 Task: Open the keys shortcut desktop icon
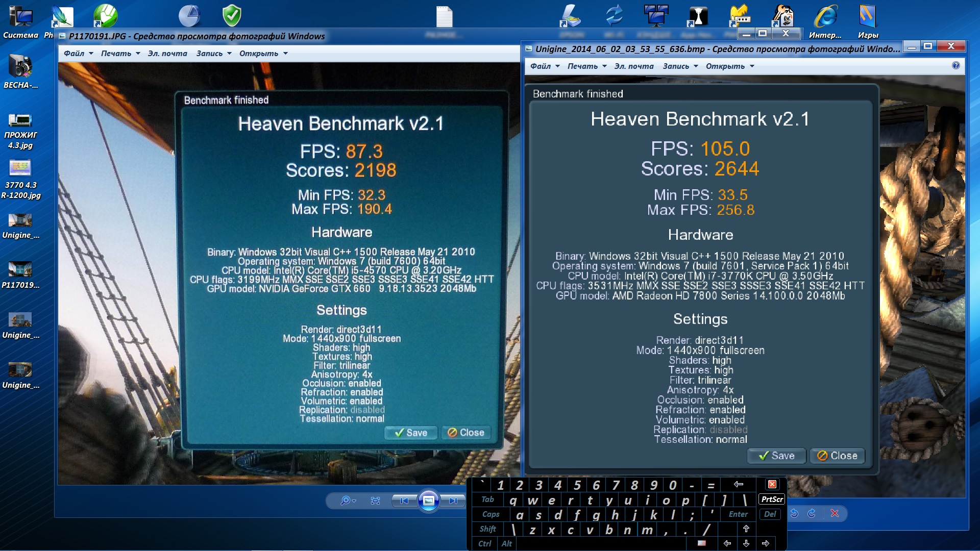pos(782,15)
